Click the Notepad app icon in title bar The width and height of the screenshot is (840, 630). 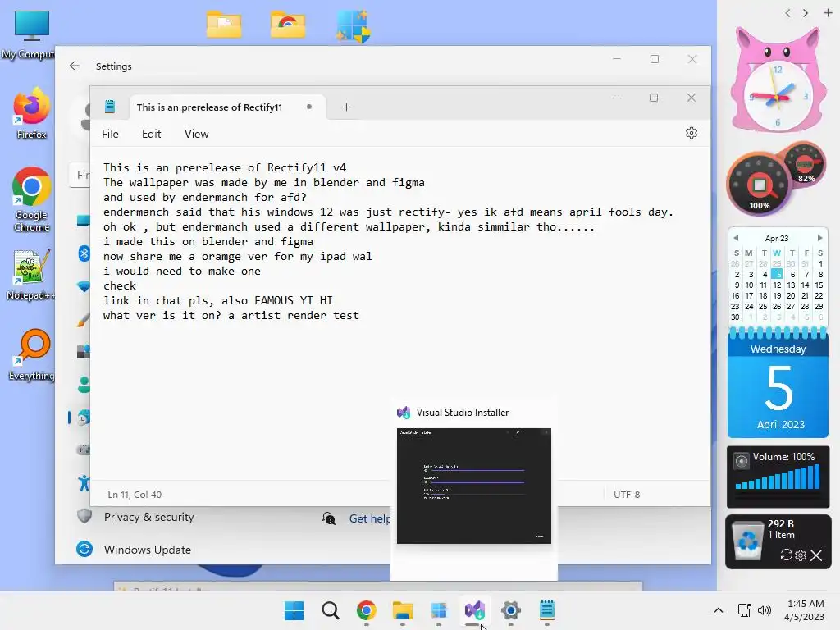point(110,107)
